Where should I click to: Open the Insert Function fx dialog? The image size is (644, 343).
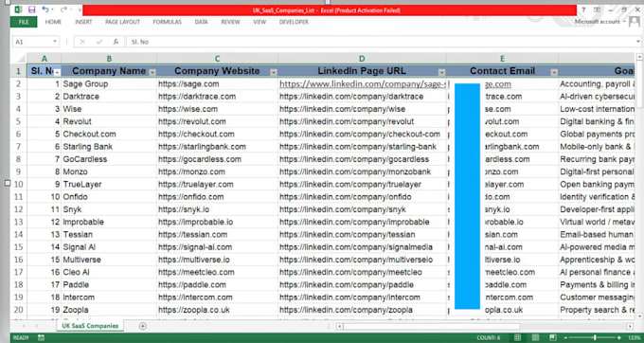click(116, 42)
